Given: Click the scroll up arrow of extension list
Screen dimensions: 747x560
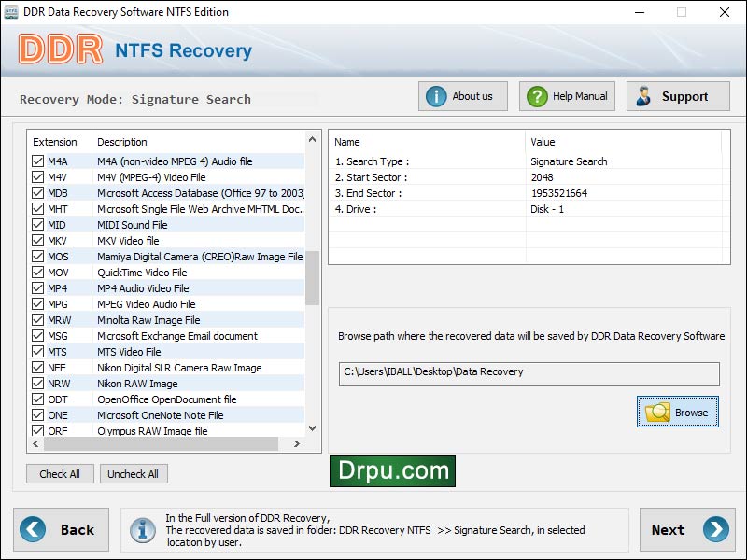Looking at the screenshot, I should (x=312, y=139).
